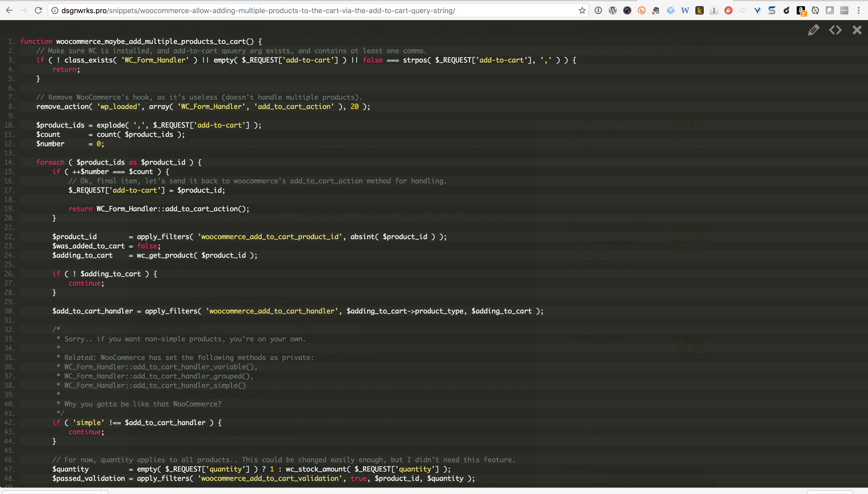This screenshot has width=868, height=494.
Task: Open the camera lens extension
Action: [627, 11]
